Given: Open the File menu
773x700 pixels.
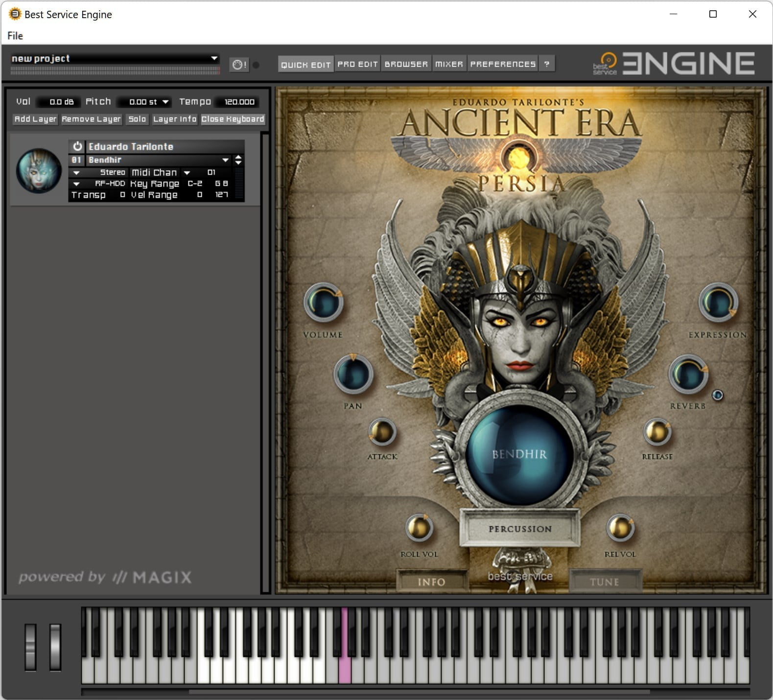Looking at the screenshot, I should [15, 36].
